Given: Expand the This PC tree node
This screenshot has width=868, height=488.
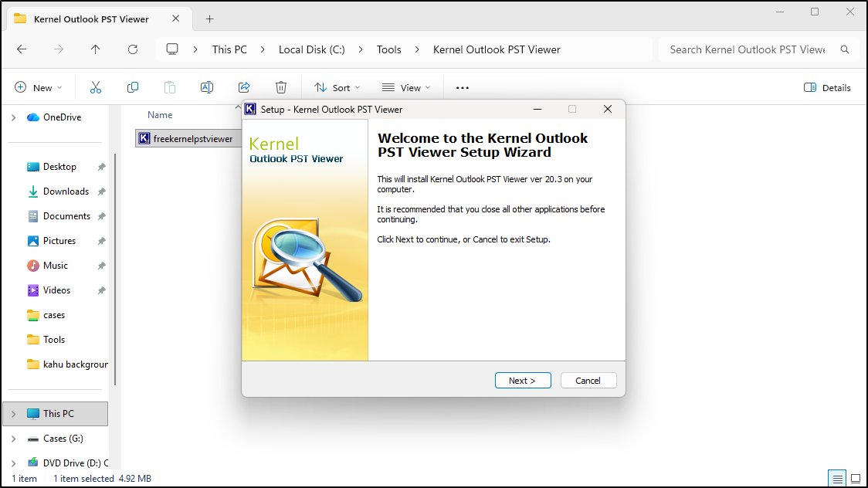Looking at the screenshot, I should [14, 414].
